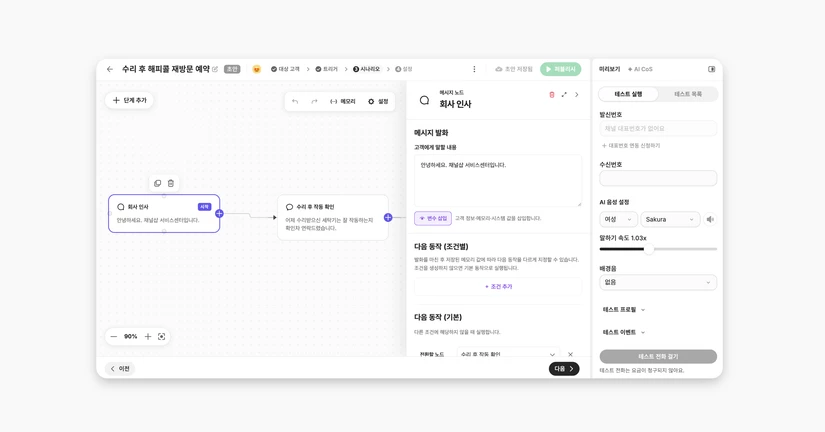Image resolution: width=825 pixels, height=432 pixels.
Task: Go back using the header arrow
Action: coord(109,69)
